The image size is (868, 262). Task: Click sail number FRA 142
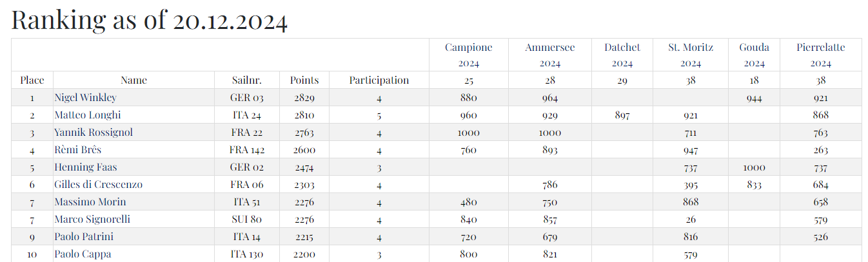(247, 150)
